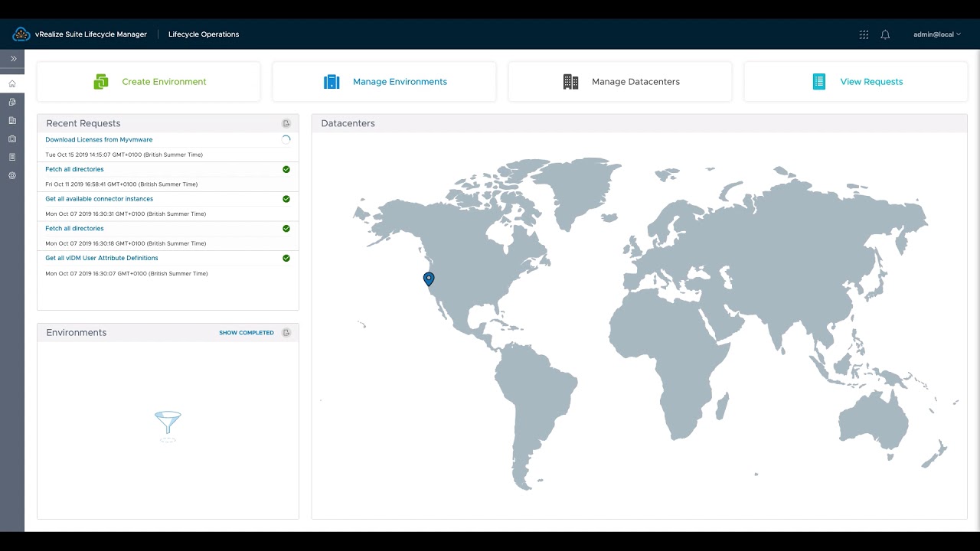Click the gear Settings icon in sidebar
This screenshot has width=980, height=551.
(12, 175)
